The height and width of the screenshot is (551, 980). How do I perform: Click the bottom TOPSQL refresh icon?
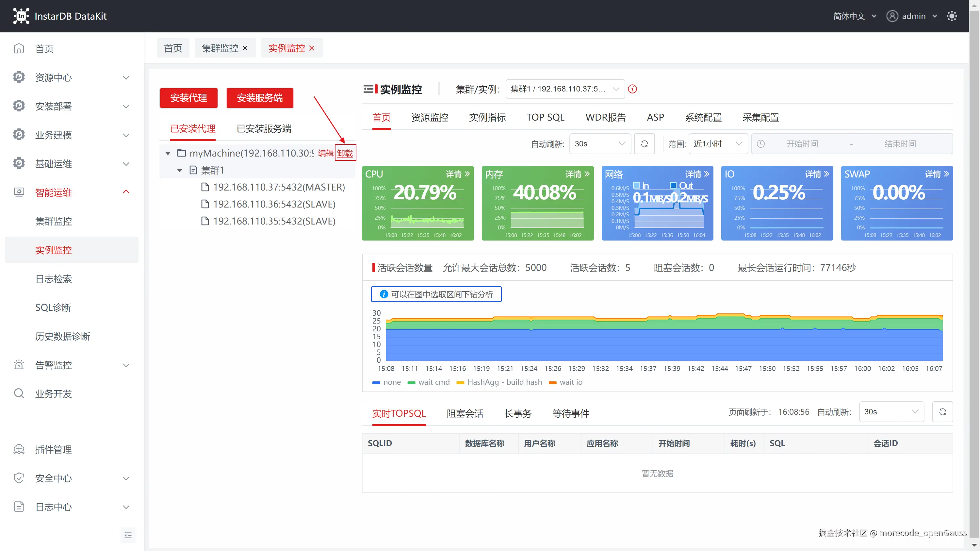click(x=942, y=412)
